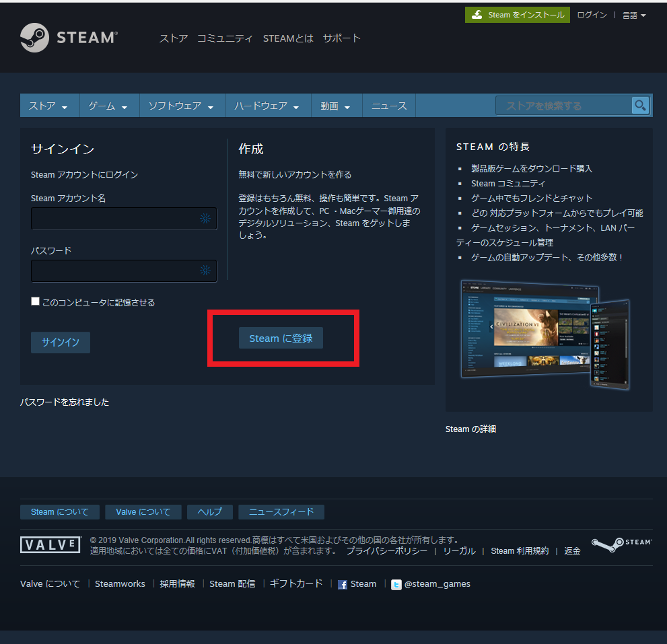Click the 'Valve について' footer button
667x644 pixels.
[x=143, y=511]
